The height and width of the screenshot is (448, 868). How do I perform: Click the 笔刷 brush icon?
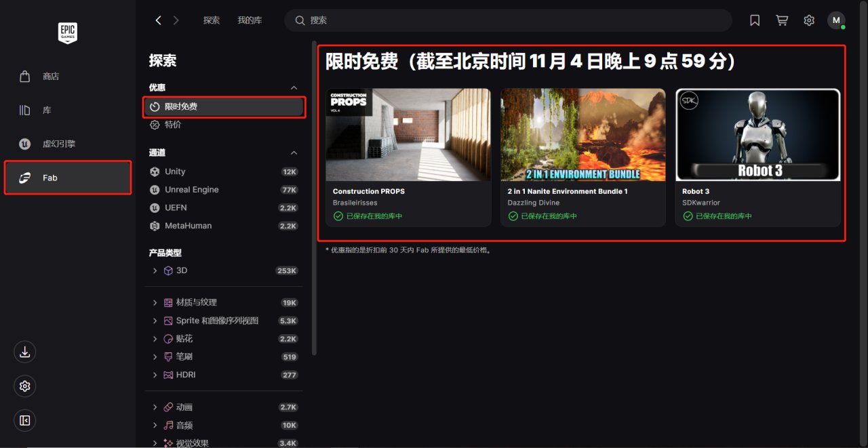[x=169, y=357]
